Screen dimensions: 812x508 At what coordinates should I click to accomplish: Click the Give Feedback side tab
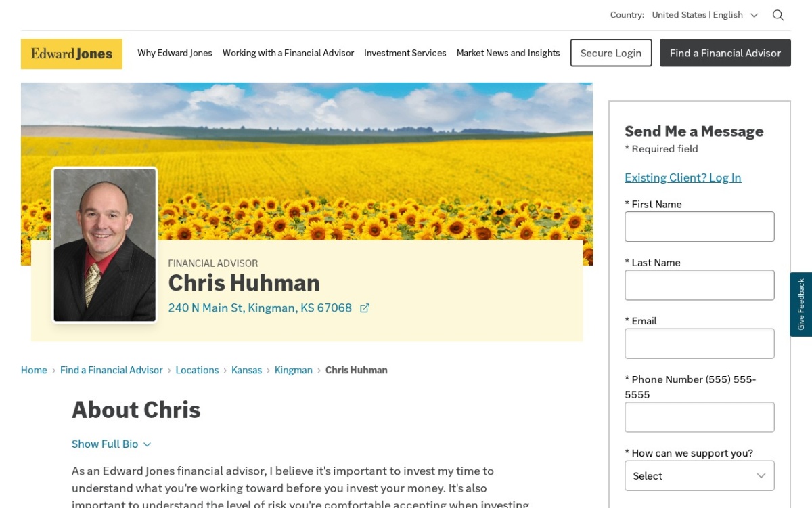tap(801, 305)
